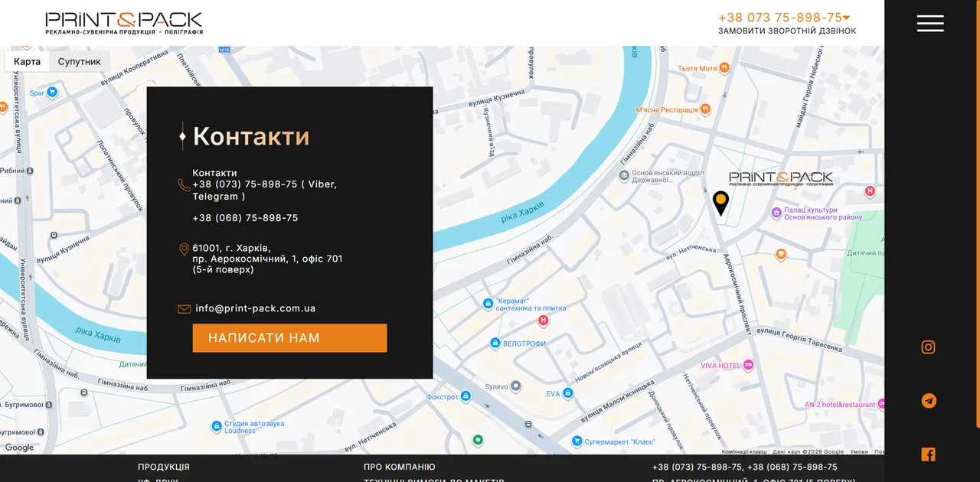The image size is (980, 482).
Task: Click the НАПИСАТИ НАМ button
Action: point(289,338)
